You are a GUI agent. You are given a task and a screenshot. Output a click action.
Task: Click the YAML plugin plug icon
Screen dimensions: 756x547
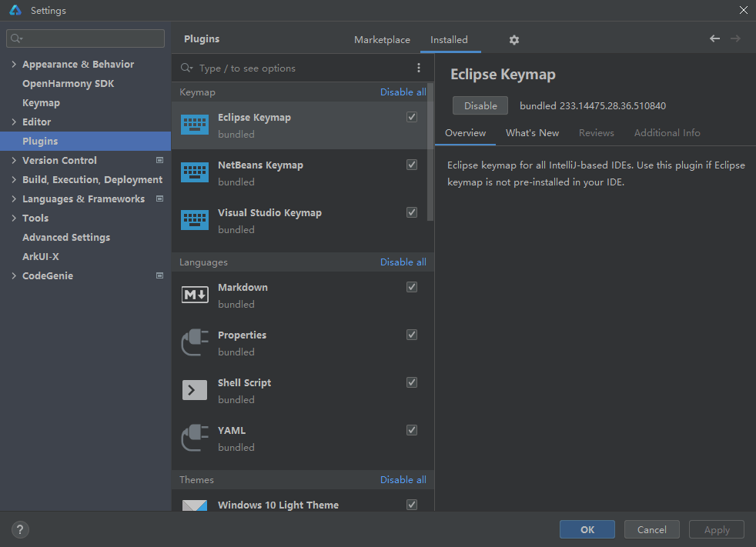(195, 438)
